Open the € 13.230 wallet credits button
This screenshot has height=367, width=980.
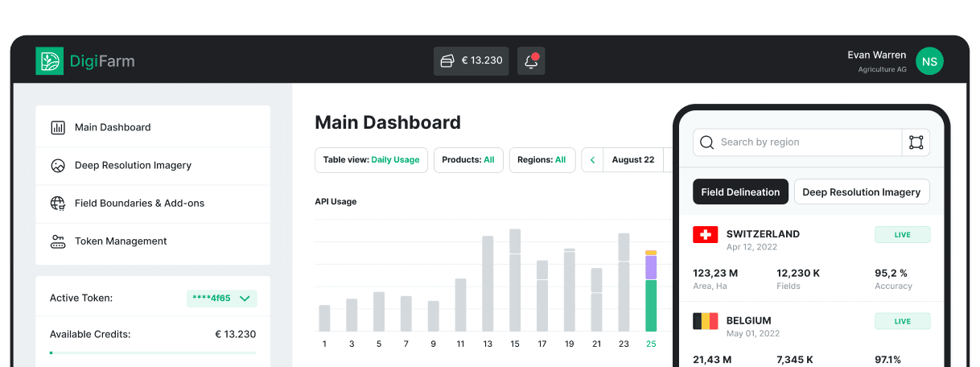(471, 61)
